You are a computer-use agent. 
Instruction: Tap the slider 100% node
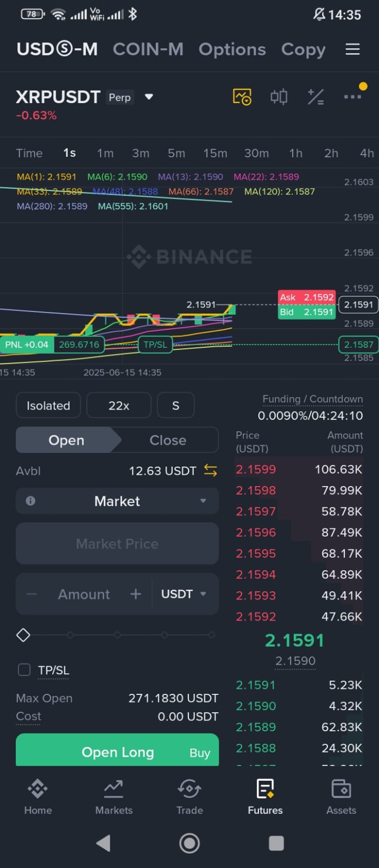[x=211, y=635]
